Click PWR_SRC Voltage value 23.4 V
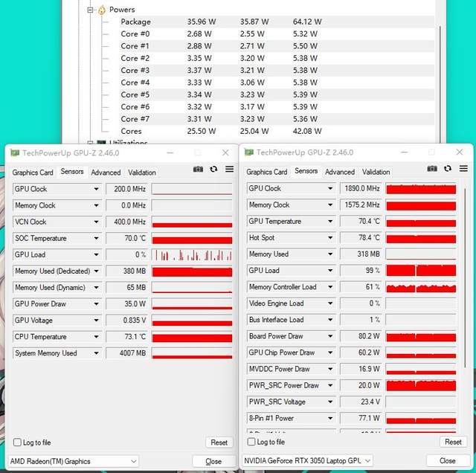 click(x=360, y=402)
